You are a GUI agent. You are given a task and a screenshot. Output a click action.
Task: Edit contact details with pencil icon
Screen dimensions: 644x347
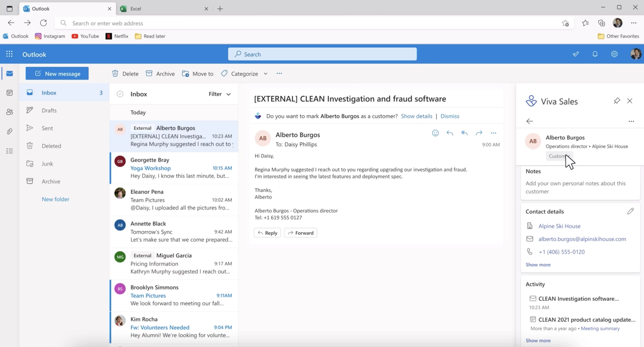point(630,211)
